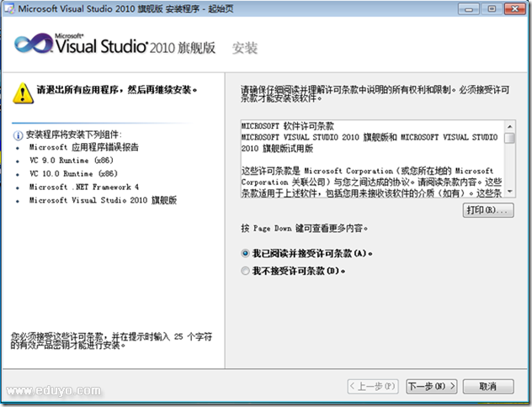The width and height of the screenshot is (532, 407).
Task: Click the 安装 heading beside the logo
Action: click(244, 49)
